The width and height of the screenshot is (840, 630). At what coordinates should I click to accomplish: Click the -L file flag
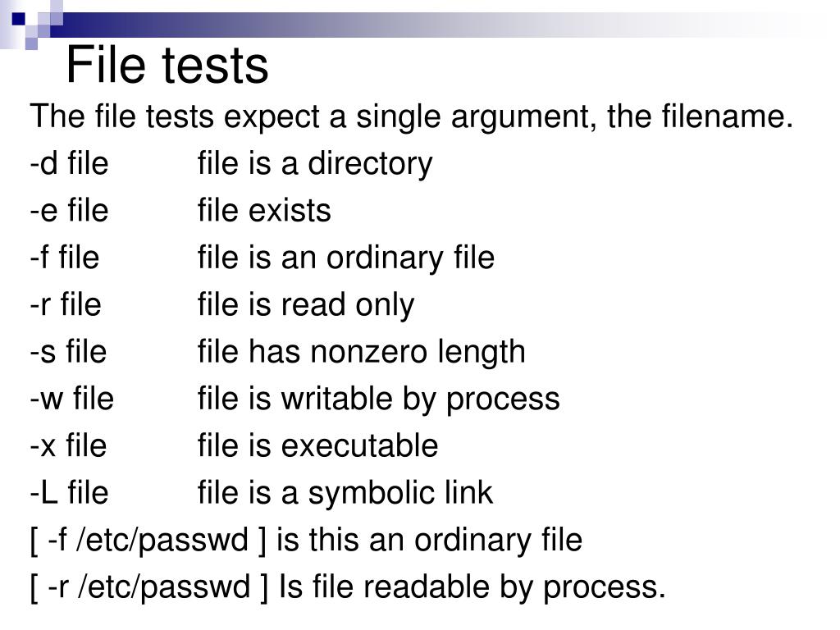tap(69, 493)
